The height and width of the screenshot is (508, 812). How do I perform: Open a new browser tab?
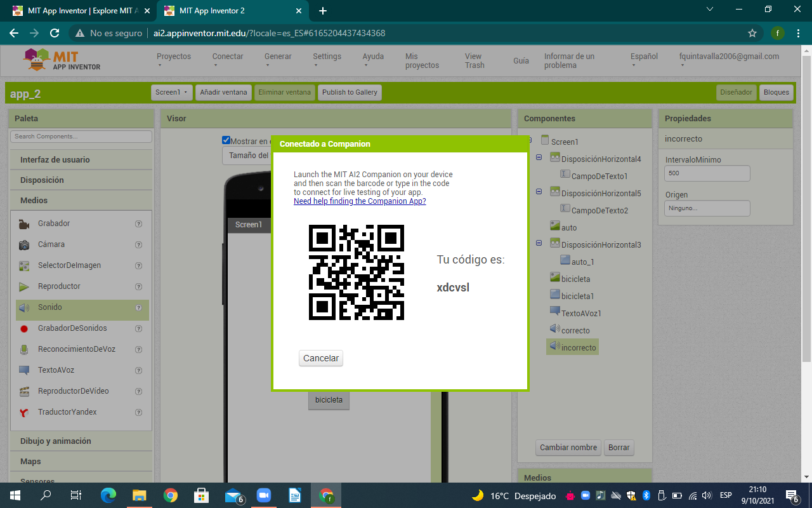point(323,11)
